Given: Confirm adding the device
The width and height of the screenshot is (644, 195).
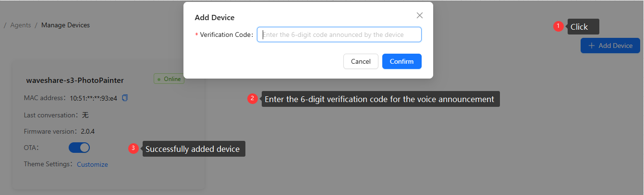Looking at the screenshot, I should click(x=401, y=61).
